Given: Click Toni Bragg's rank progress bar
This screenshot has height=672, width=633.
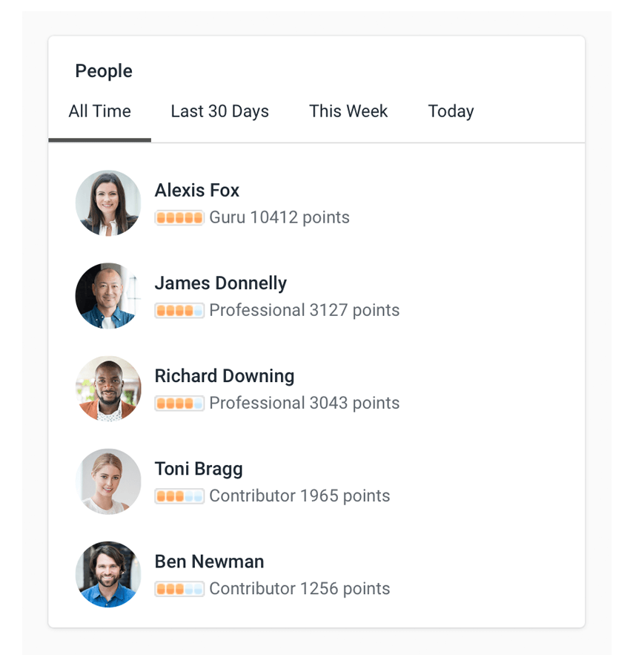Looking at the screenshot, I should pyautogui.click(x=179, y=495).
